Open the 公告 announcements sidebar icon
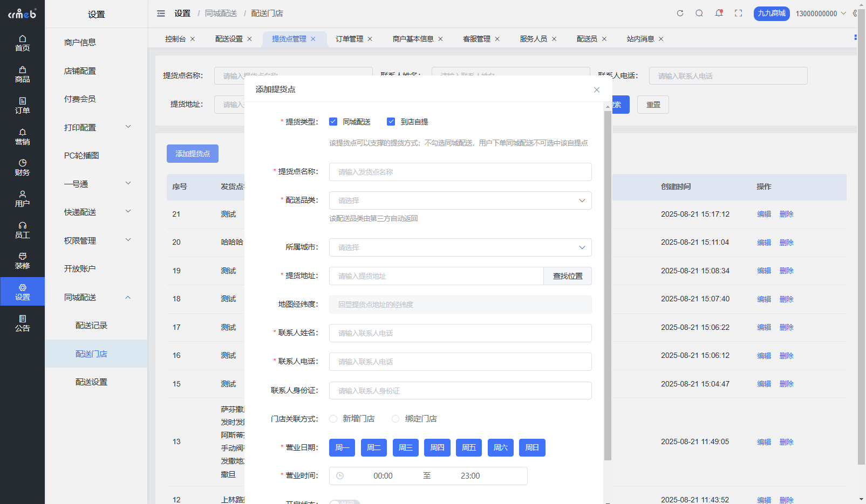 22,323
